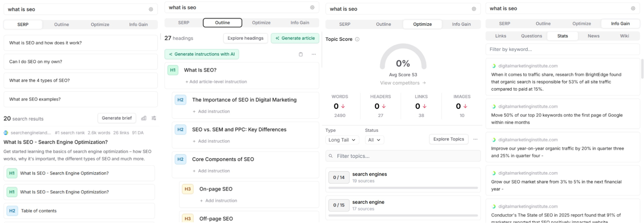Open settings gear in the Info Gain Stats panel
Screen dimensions: 644x223
pyautogui.click(x=633, y=8)
